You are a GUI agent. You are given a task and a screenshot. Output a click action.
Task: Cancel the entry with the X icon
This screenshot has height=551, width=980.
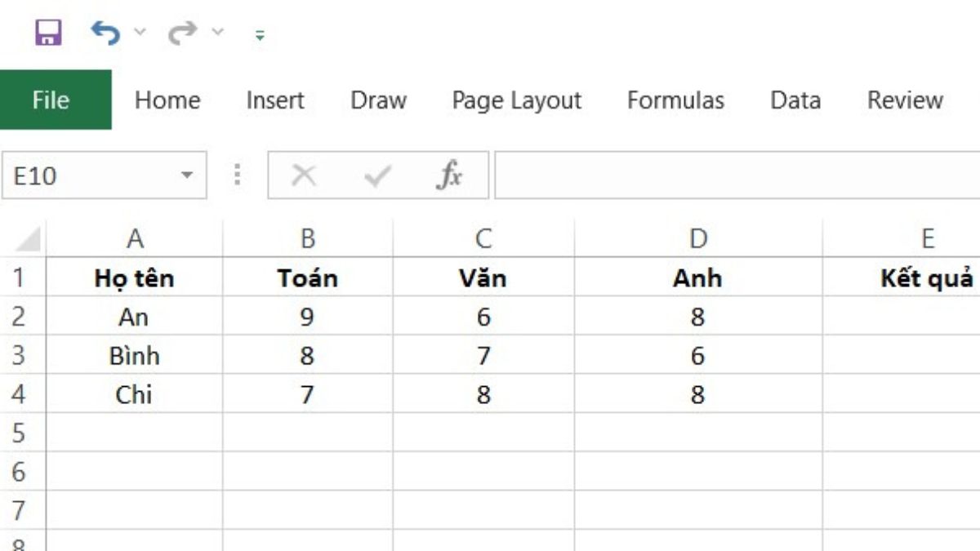[305, 176]
